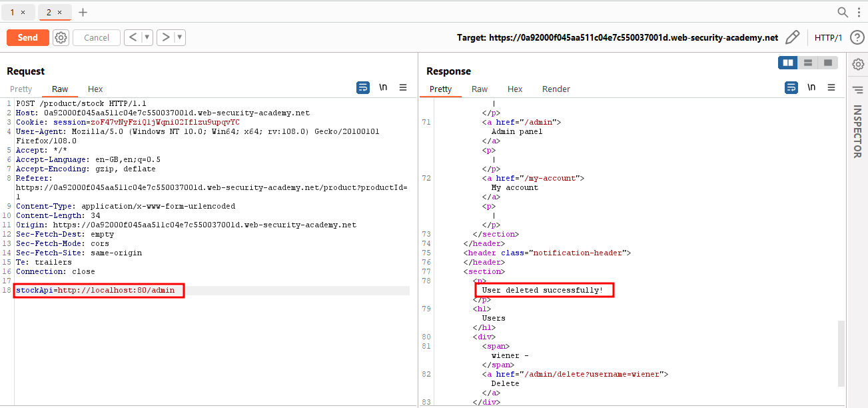Select top-bottom split layout view
The width and height of the screenshot is (868, 408).
click(x=808, y=63)
